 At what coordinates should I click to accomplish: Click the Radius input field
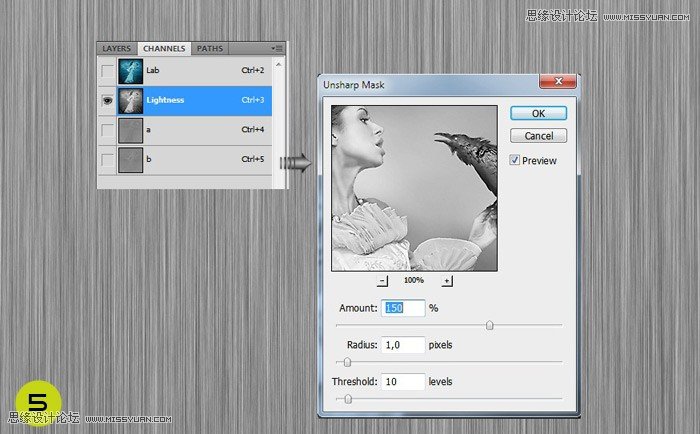[403, 345]
